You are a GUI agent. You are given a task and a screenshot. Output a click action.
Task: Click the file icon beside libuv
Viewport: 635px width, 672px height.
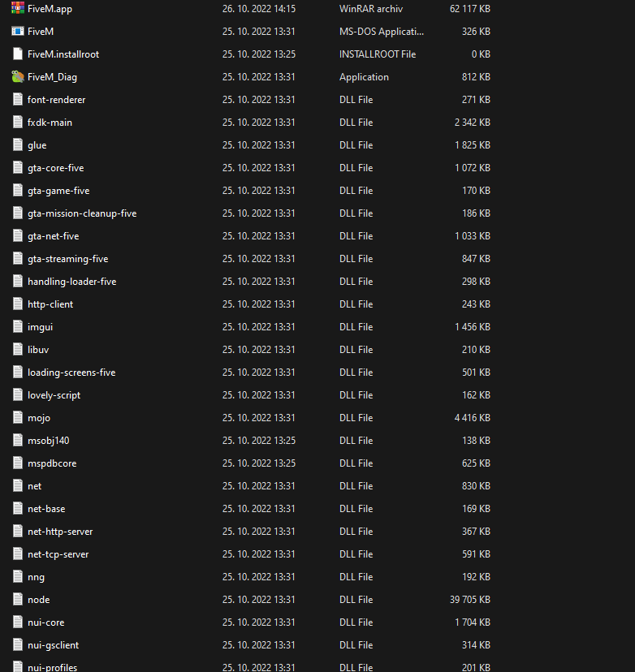[18, 349]
